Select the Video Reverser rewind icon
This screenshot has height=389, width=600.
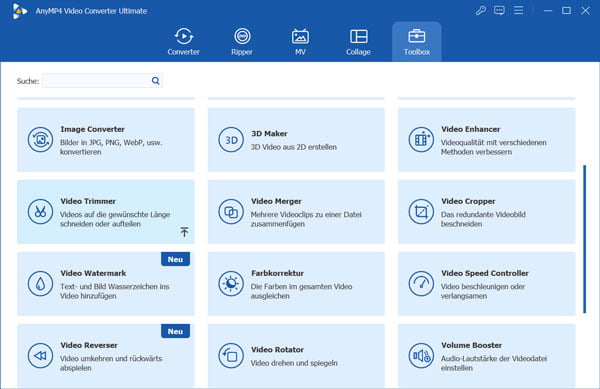tap(40, 355)
